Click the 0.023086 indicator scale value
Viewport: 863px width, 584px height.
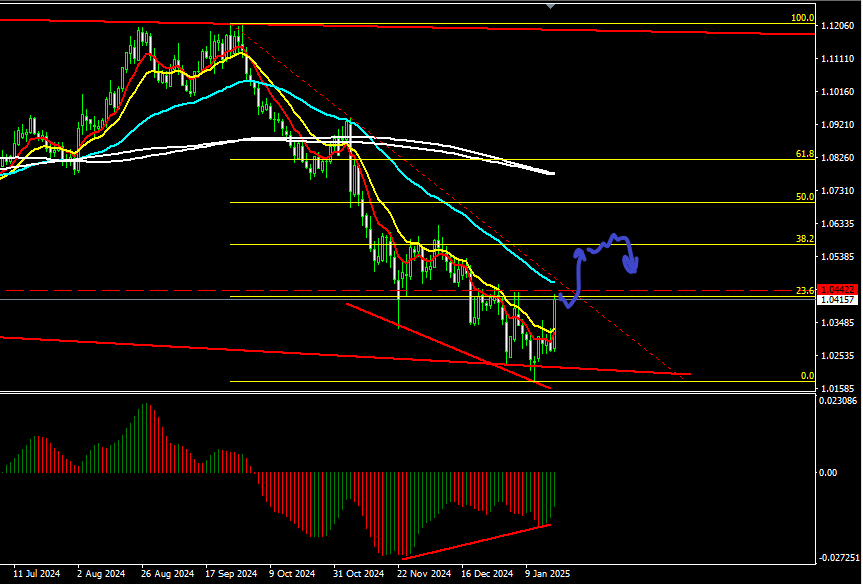pos(838,401)
